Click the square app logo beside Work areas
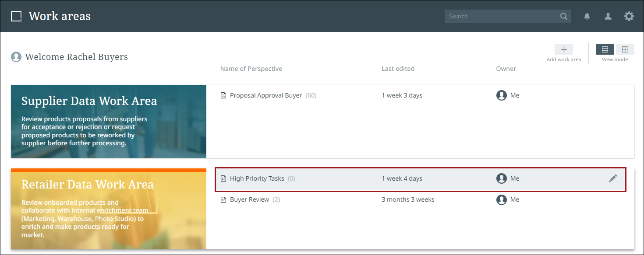This screenshot has height=255, width=644. 16,17
